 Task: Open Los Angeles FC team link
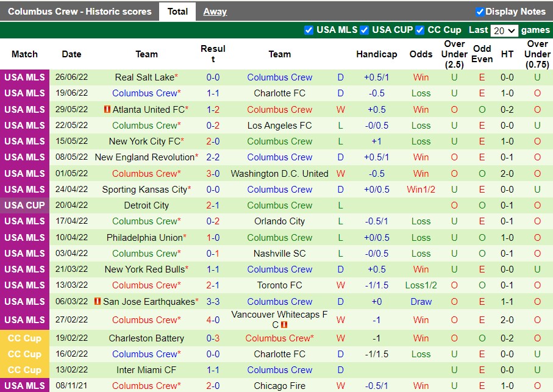pos(279,126)
